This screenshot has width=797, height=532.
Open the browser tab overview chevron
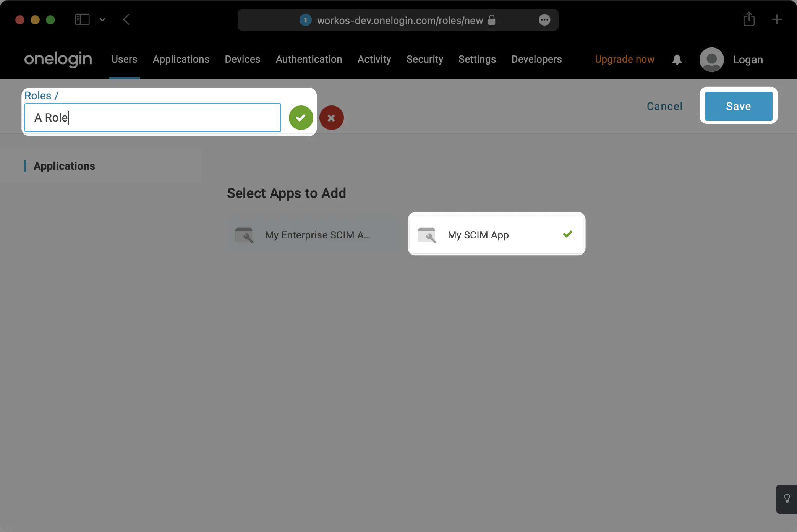pyautogui.click(x=102, y=19)
